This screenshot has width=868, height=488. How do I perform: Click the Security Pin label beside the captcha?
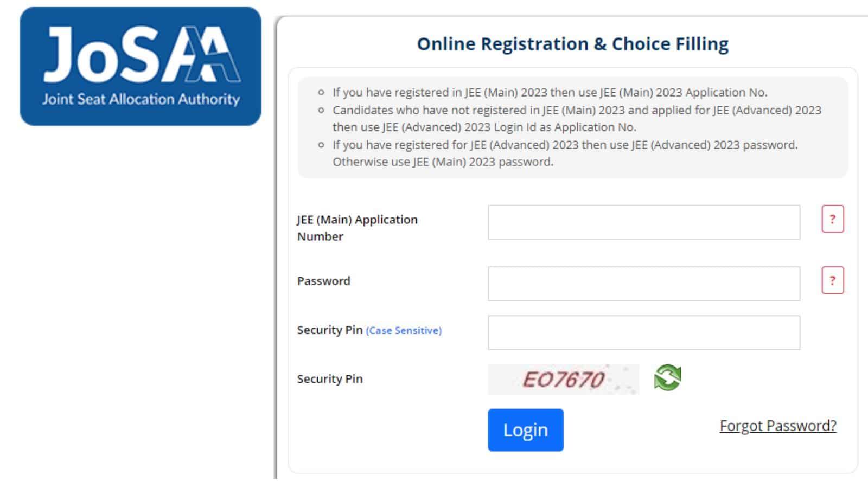[x=330, y=379]
